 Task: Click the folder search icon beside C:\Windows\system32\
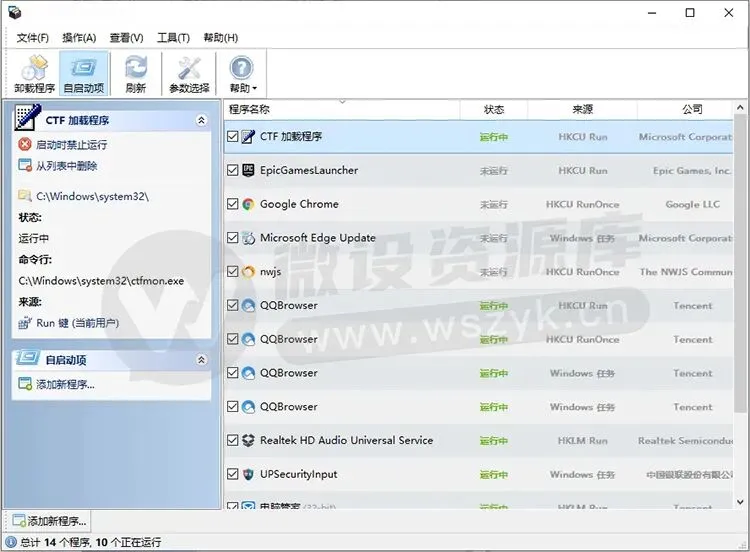[x=25, y=196]
